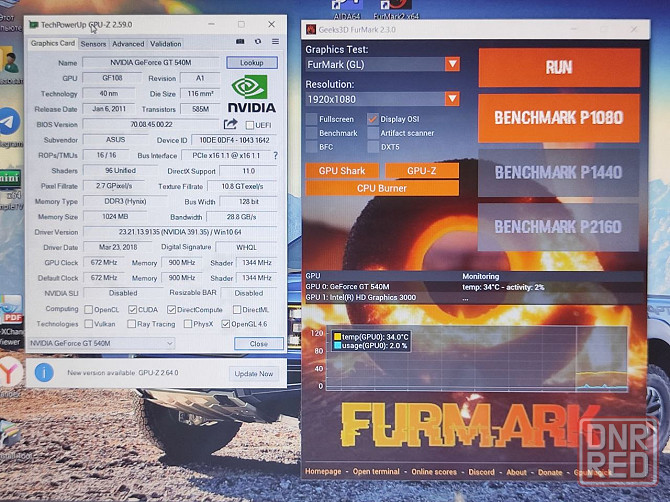Screen dimensions: 670x502
Task: Click the BIOS export share icon
Action: (230, 124)
